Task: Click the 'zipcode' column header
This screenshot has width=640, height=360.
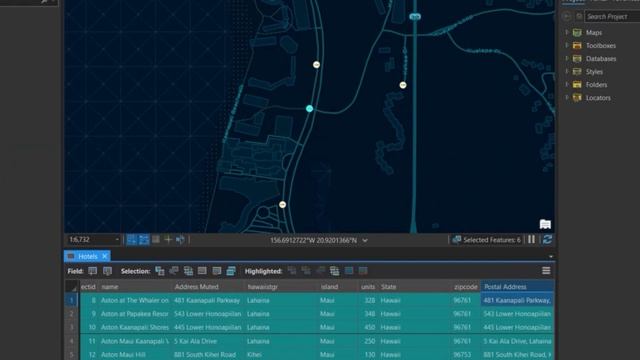Action: coord(466,287)
